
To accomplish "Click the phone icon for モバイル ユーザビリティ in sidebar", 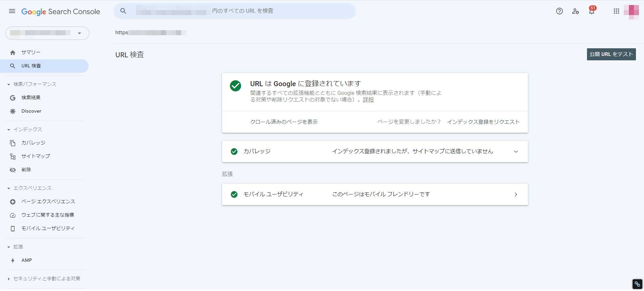I will pos(13,229).
